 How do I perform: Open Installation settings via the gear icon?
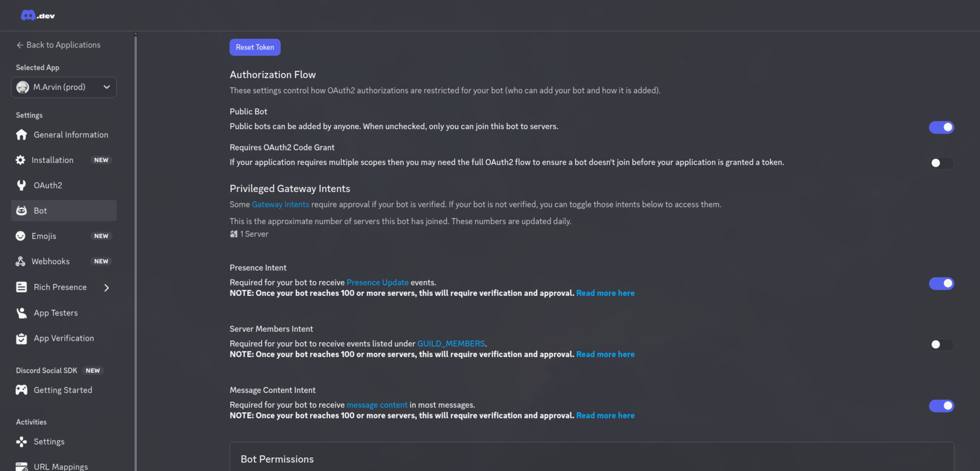pos(21,159)
